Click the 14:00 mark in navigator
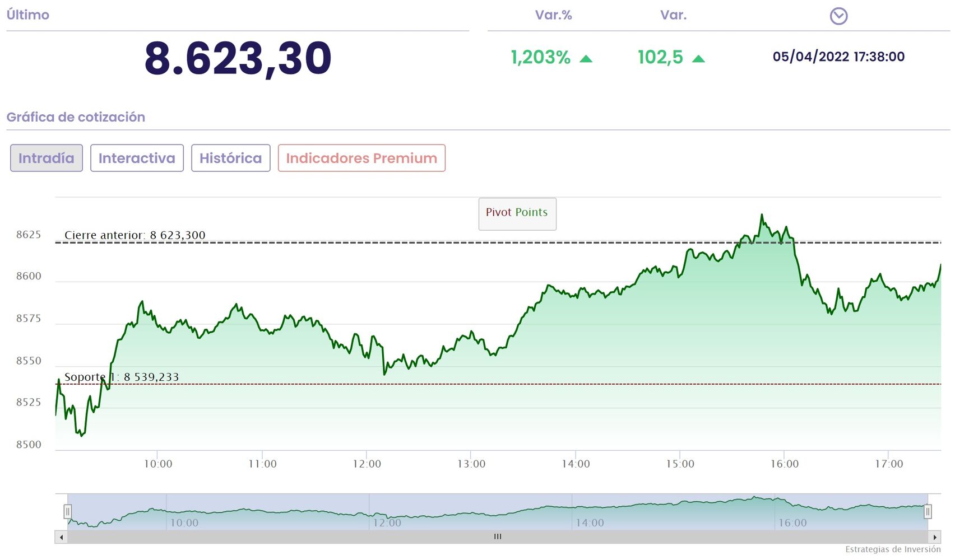The image size is (955, 560). pos(590,522)
